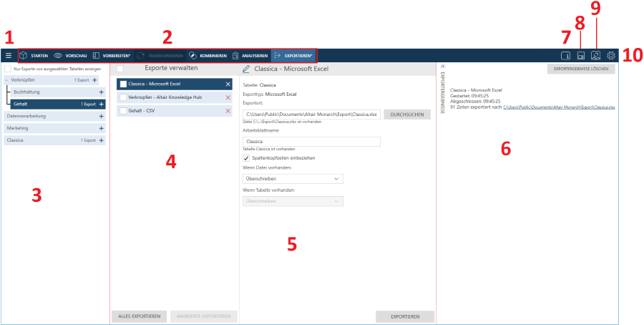Add an export to the Classica table
Screen dimensions: 644x325
pyautogui.click(x=101, y=140)
